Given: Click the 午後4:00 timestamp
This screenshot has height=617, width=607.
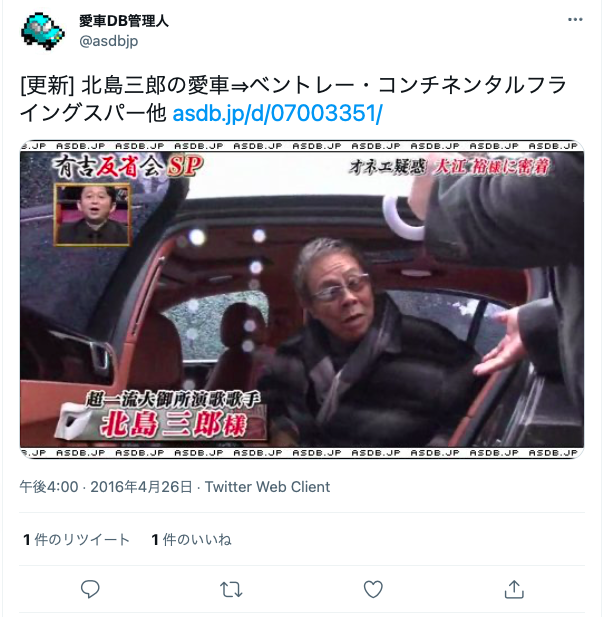Looking at the screenshot, I should (49, 487).
